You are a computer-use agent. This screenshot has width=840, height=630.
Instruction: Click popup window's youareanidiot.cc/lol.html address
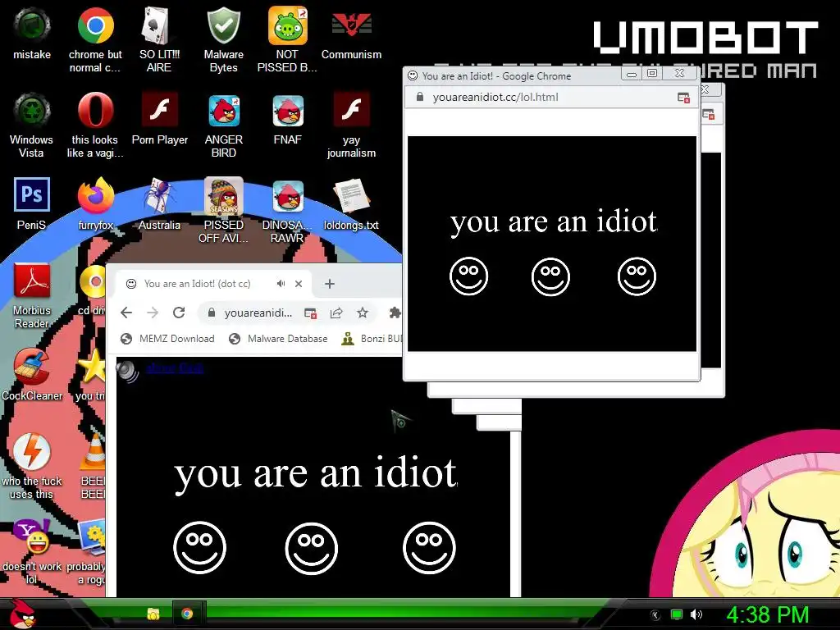click(495, 97)
